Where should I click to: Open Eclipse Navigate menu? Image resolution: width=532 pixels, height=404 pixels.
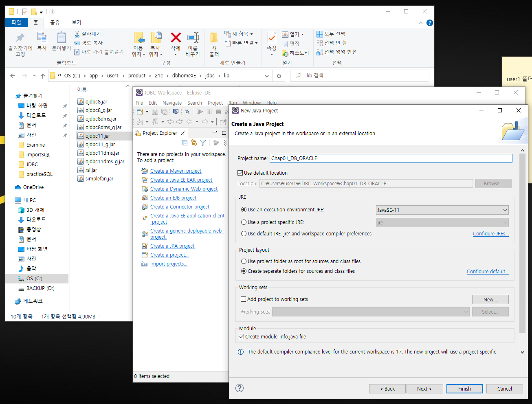(172, 103)
